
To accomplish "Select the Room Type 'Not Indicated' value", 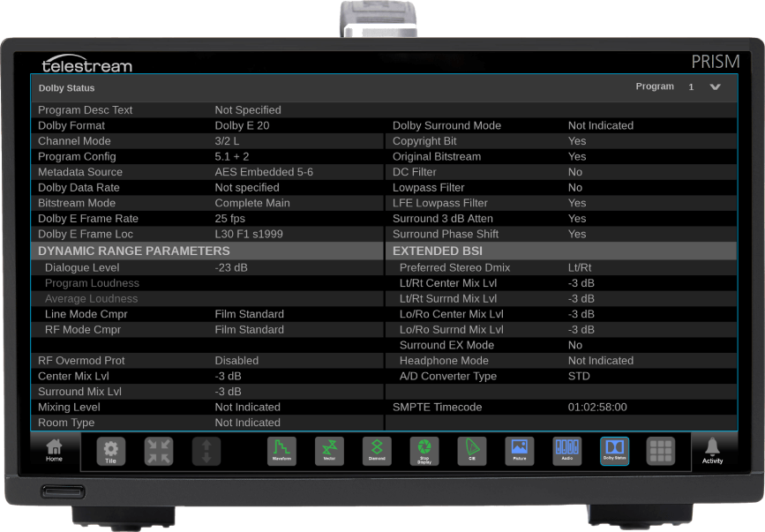I will (247, 423).
